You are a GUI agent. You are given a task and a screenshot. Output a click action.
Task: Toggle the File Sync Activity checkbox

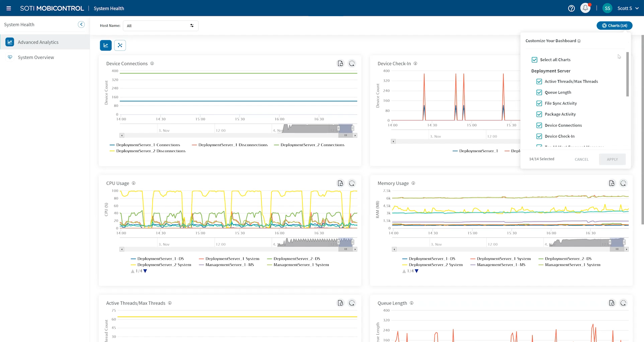click(539, 103)
